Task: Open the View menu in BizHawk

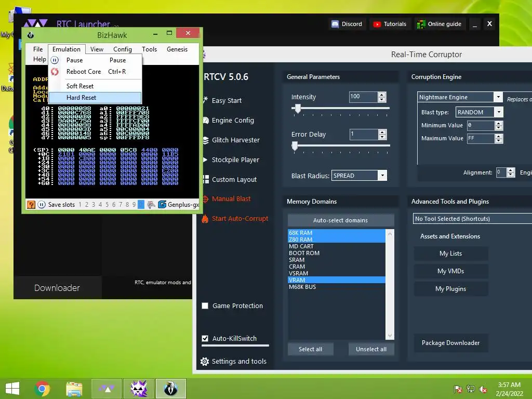Action: [x=97, y=49]
